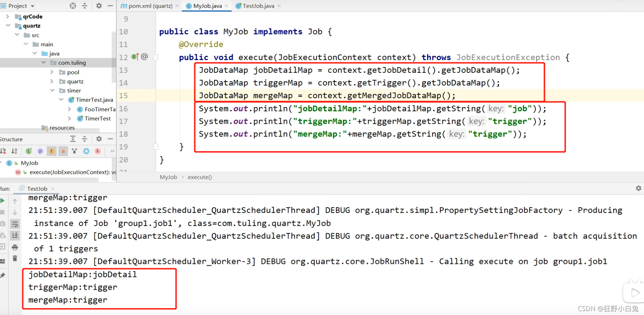This screenshot has height=315, width=644.
Task: Rerun TestJob with green play icon
Action: 2,201
